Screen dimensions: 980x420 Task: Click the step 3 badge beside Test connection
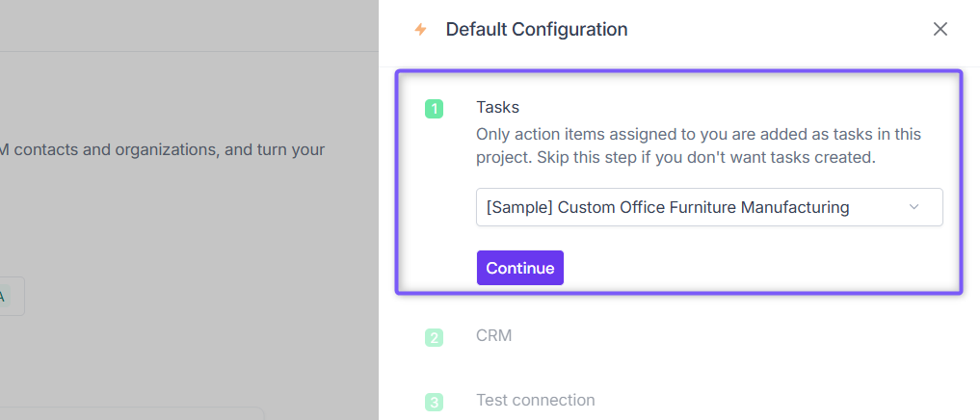coord(434,402)
